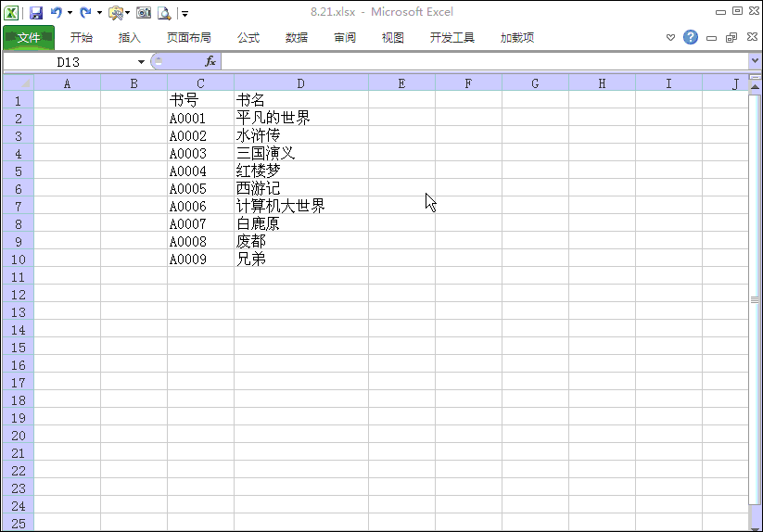Select column A header

click(67, 83)
